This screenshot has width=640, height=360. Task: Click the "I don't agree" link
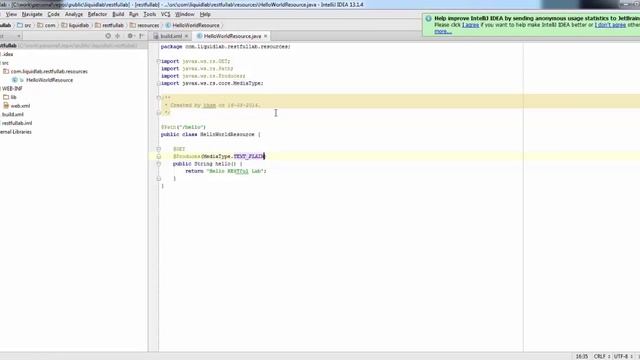tap(610, 25)
